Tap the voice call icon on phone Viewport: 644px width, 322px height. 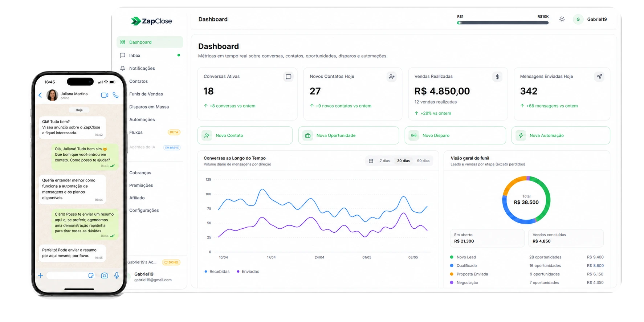115,95
